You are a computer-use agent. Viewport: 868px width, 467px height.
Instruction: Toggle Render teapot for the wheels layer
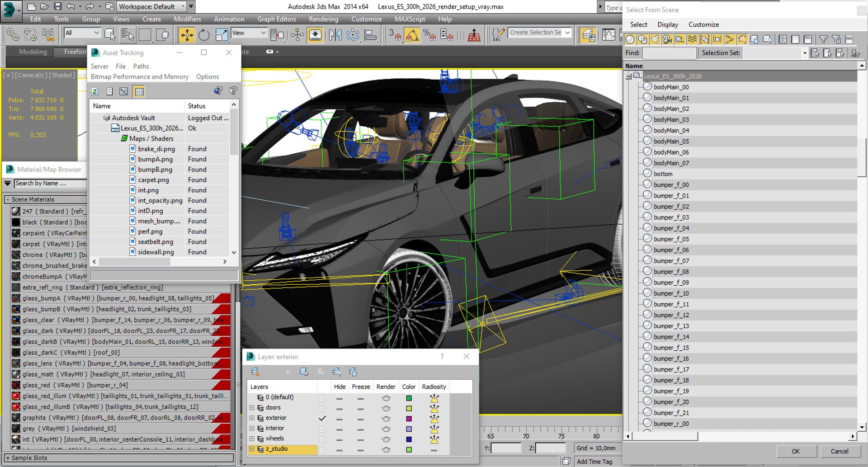click(386, 439)
